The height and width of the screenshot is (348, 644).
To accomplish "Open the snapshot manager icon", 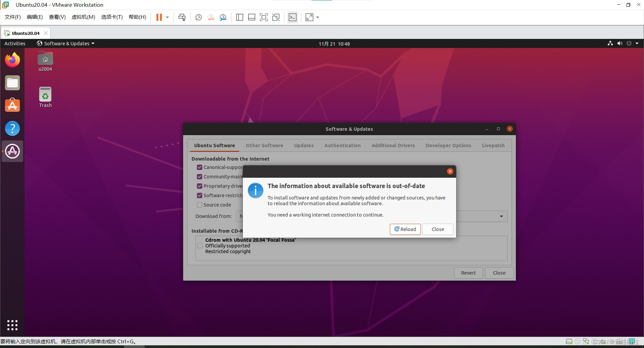I will pos(223,17).
